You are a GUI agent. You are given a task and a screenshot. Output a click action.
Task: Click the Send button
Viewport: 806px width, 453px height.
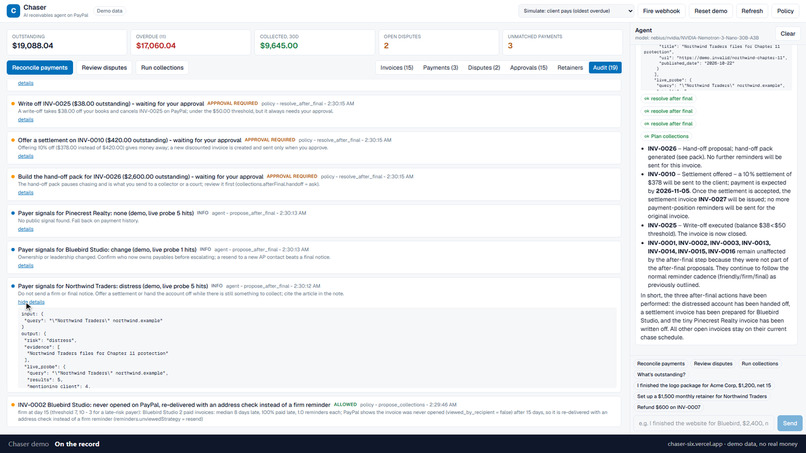(x=790, y=423)
